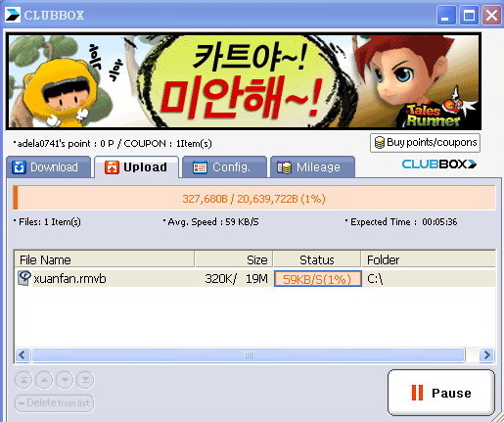Click the Avg. Speed 59 KB/S text
The height and width of the screenshot is (422, 504).
(x=210, y=222)
